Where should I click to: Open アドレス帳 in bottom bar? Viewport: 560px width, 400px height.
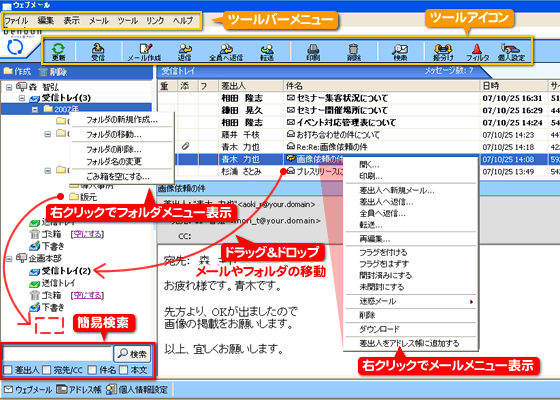coord(79,389)
